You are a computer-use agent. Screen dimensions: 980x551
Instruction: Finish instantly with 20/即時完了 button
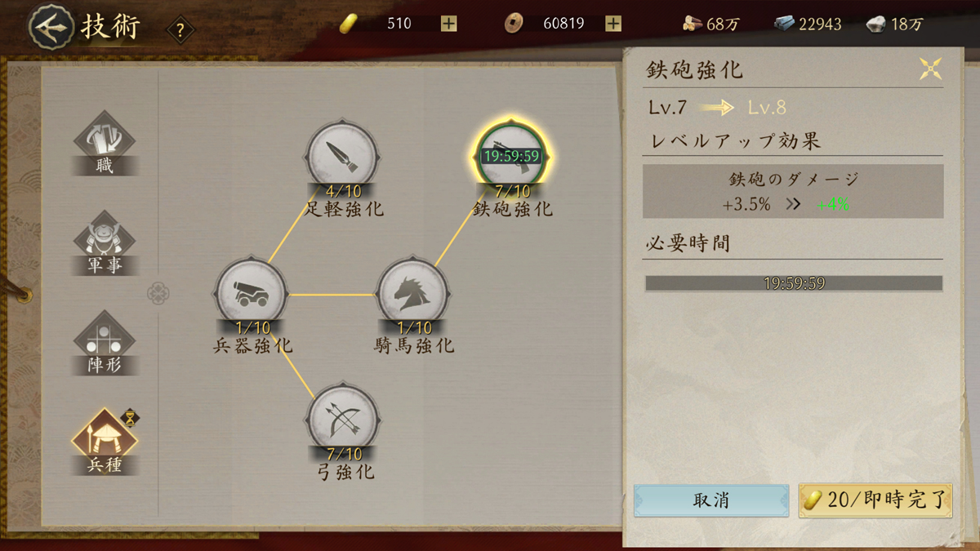pyautogui.click(x=875, y=500)
